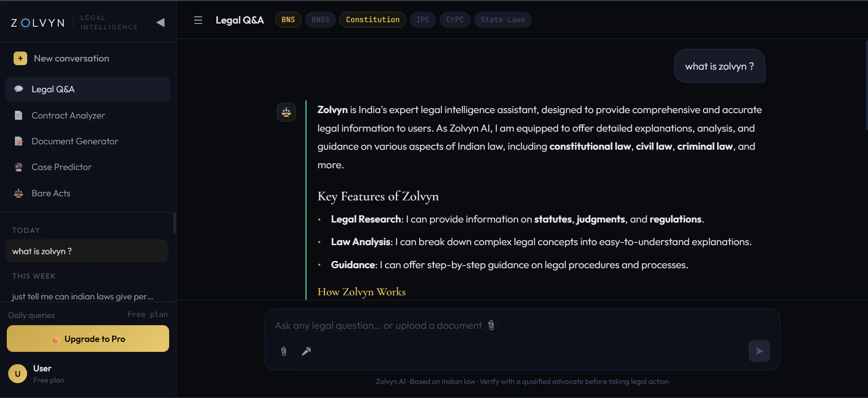
Task: Open the Bare Acts section
Action: point(88,194)
